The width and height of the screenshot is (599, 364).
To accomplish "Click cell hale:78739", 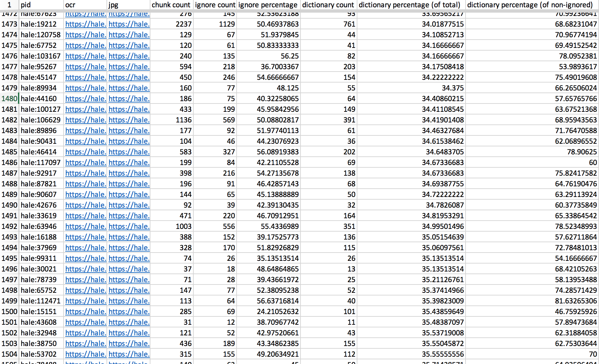I will [x=41, y=279].
